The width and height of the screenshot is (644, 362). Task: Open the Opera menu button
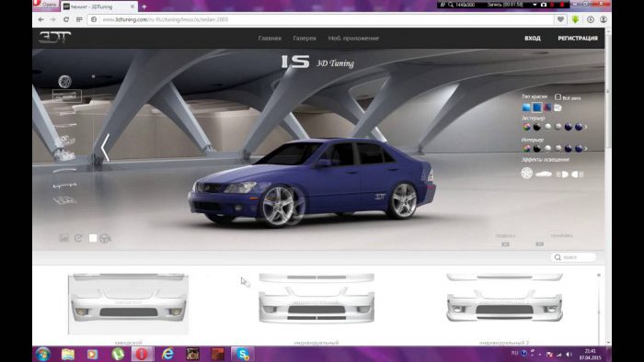point(46,5)
